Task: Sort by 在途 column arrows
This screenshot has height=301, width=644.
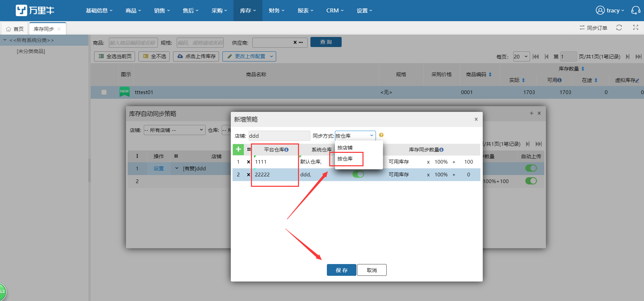Action: (x=596, y=80)
